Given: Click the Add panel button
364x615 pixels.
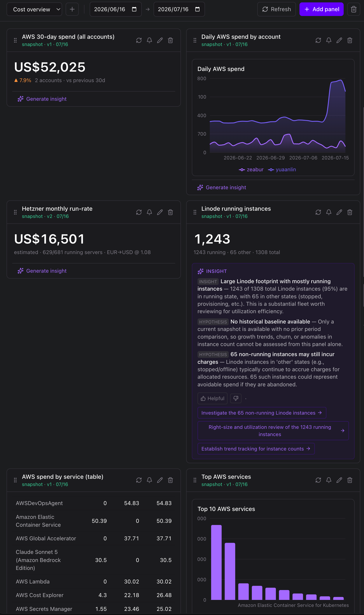Looking at the screenshot, I should click(321, 9).
